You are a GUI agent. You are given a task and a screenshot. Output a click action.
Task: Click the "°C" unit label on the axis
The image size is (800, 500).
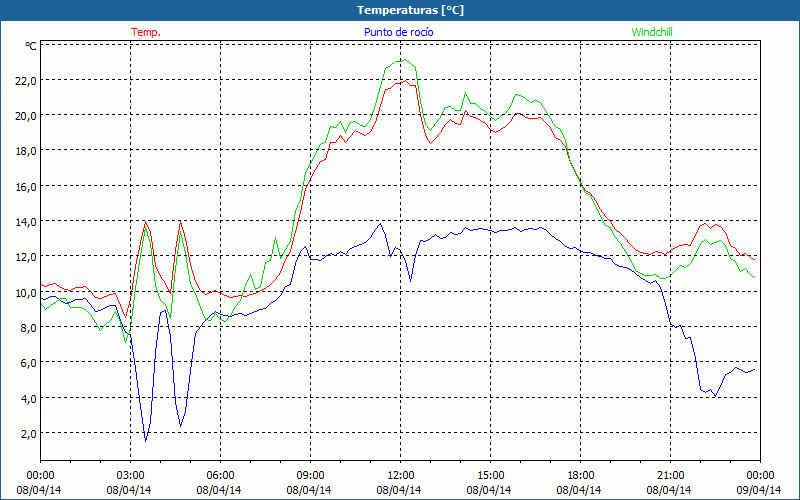pos(31,46)
